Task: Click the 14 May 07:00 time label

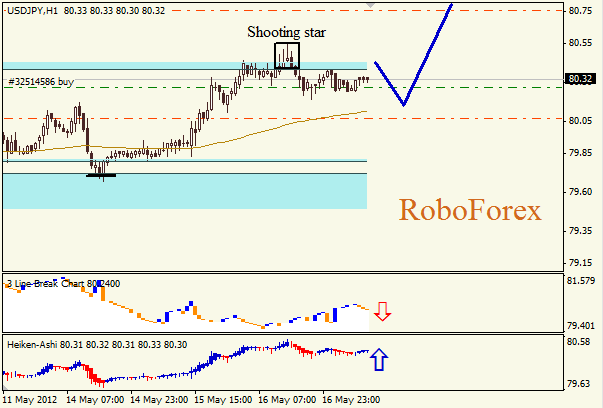Action: [x=96, y=399]
